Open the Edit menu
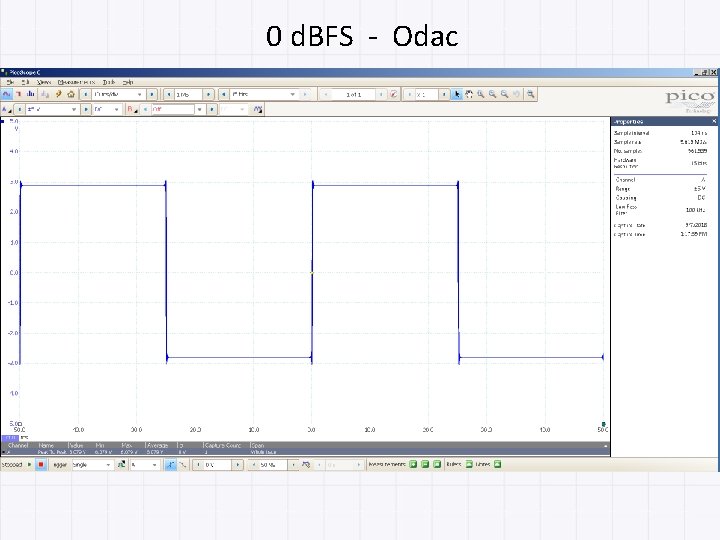The image size is (720, 540). (25, 82)
